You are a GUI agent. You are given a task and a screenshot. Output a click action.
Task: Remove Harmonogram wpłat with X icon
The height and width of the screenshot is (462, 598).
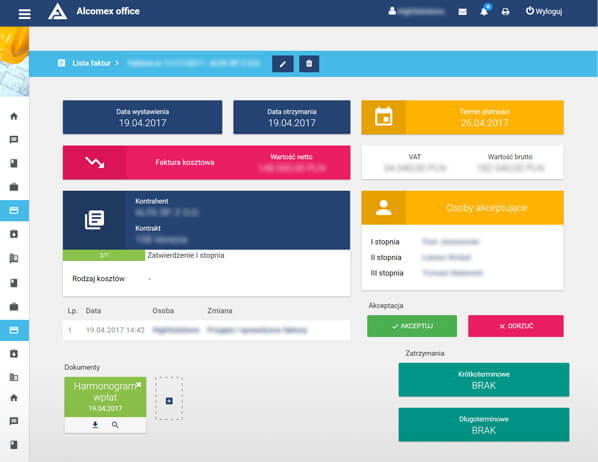[x=139, y=384]
